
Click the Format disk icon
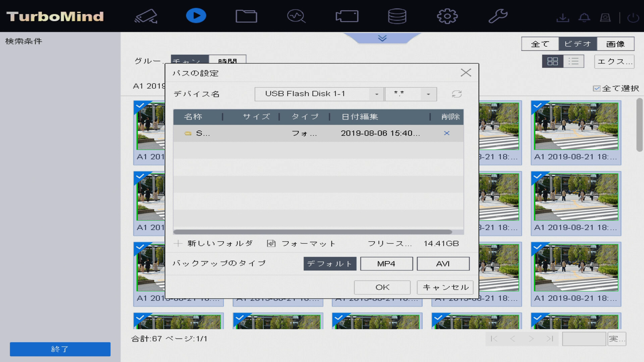[x=271, y=244]
